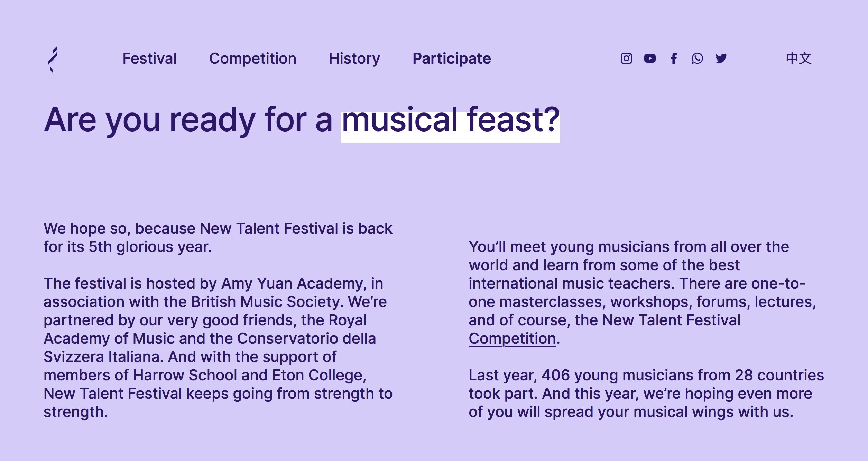The height and width of the screenshot is (461, 868).
Task: Click the treble clef site logo
Action: [x=53, y=60]
